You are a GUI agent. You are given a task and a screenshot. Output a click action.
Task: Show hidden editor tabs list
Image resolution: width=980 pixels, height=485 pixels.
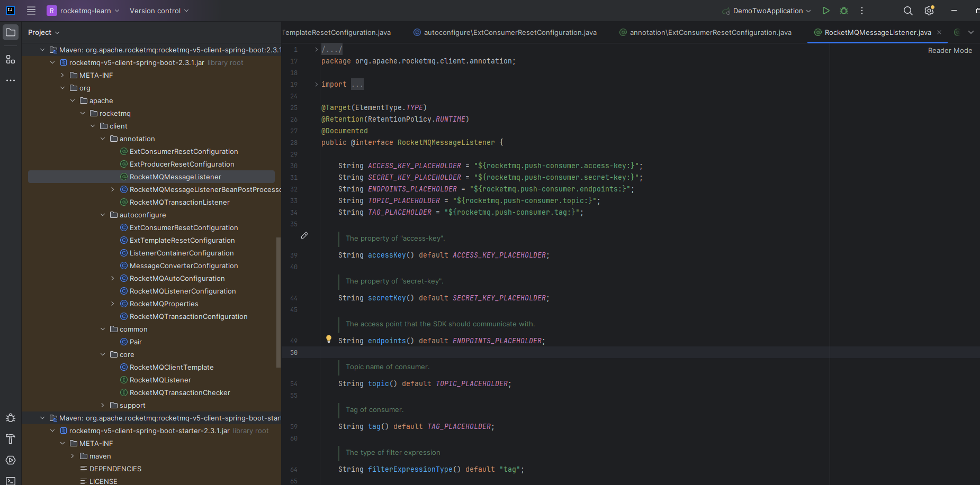point(971,32)
